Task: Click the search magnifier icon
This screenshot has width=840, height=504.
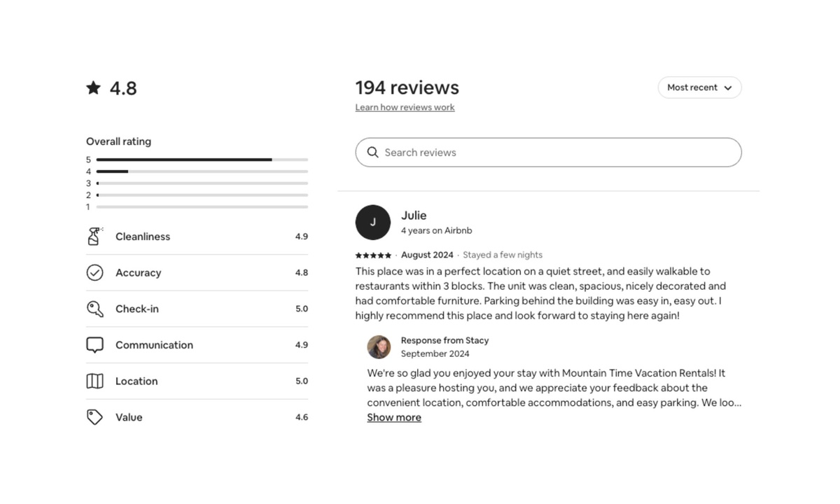Action: pyautogui.click(x=373, y=153)
